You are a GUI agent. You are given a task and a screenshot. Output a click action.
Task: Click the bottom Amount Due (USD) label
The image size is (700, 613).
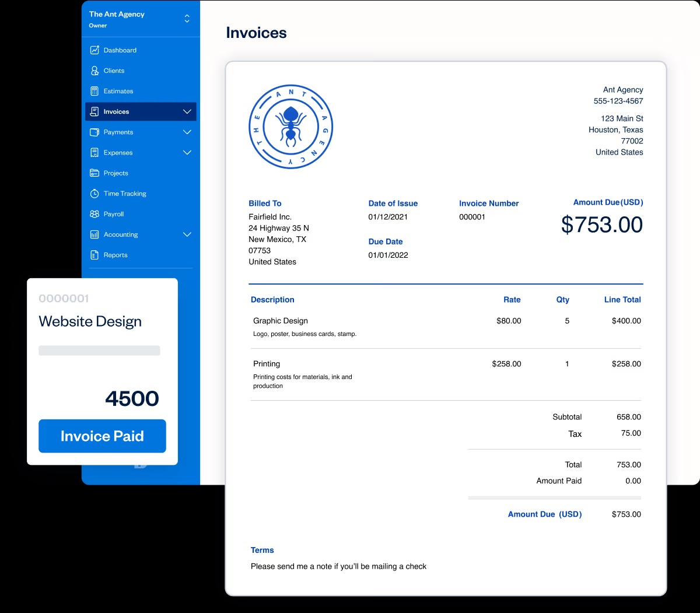point(545,514)
